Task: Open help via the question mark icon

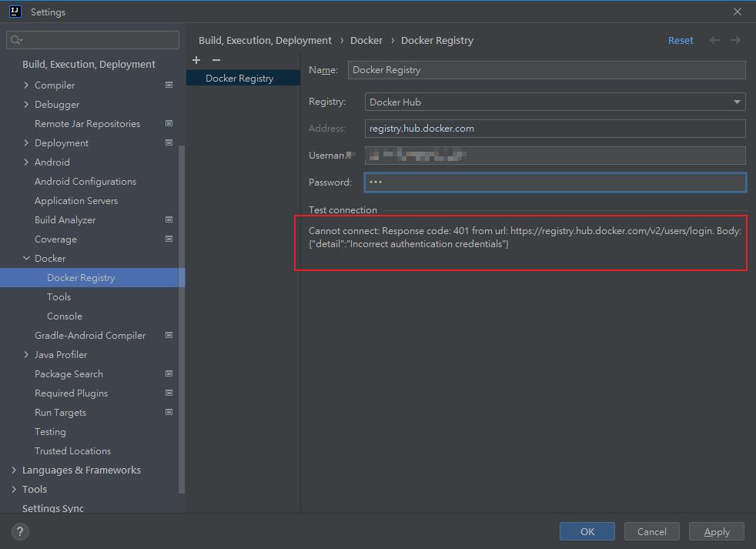Action: click(20, 531)
